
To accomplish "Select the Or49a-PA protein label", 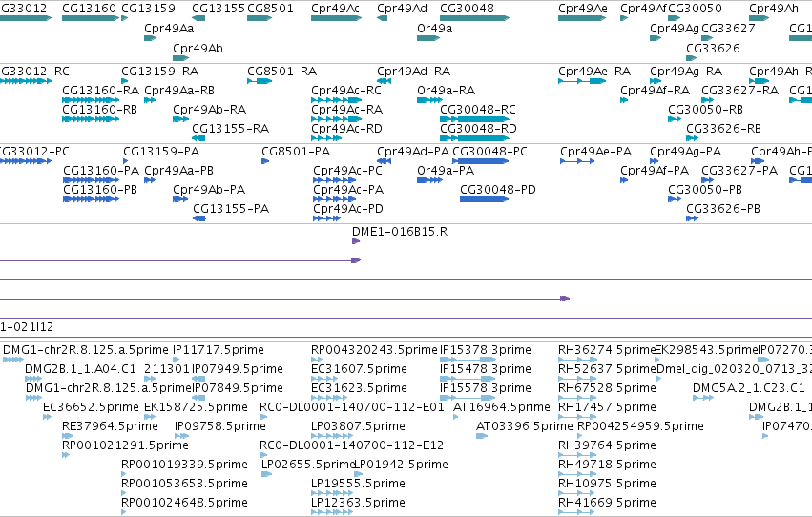I will [x=446, y=170].
